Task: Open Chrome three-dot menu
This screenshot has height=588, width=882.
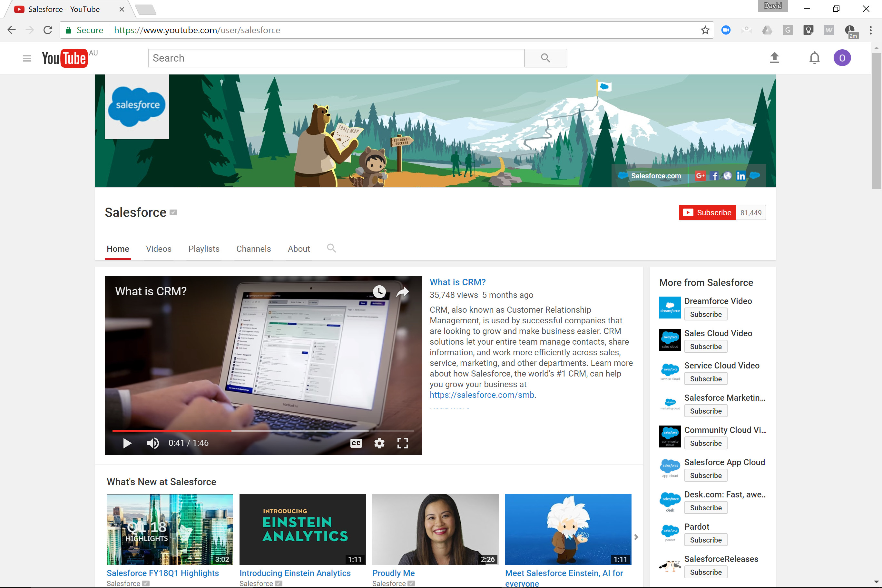Action: pos(870,30)
